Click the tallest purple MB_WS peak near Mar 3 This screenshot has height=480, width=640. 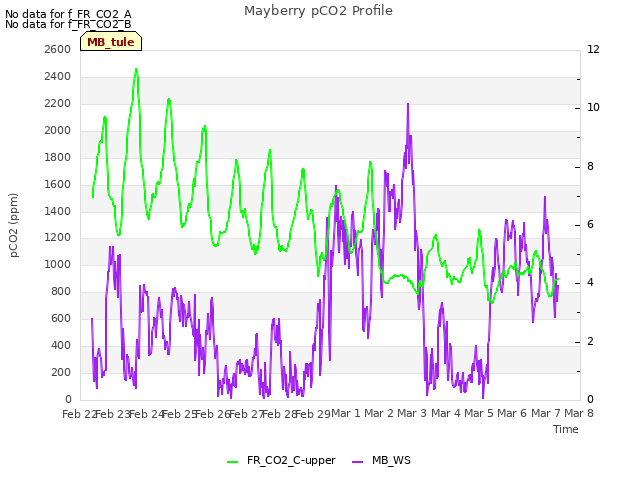click(x=408, y=104)
